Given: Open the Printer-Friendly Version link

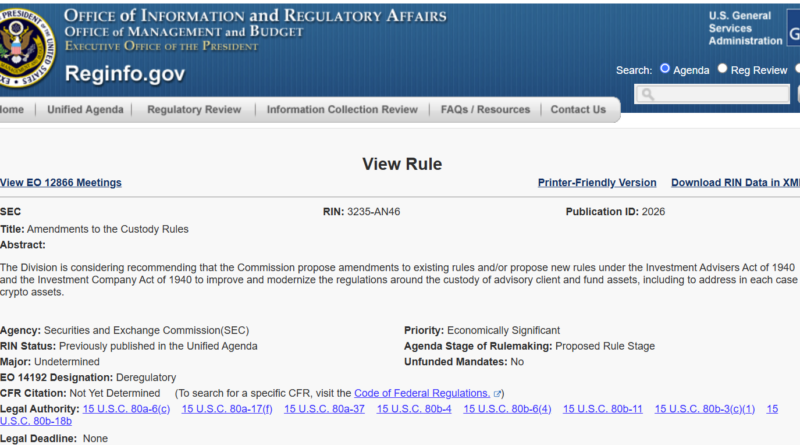Looking at the screenshot, I should click(x=597, y=183).
